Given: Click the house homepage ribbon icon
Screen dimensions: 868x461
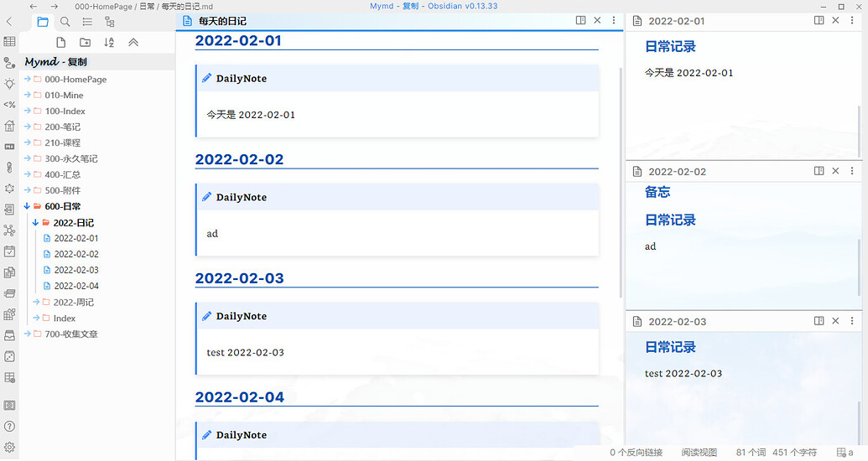Looking at the screenshot, I should [9, 126].
